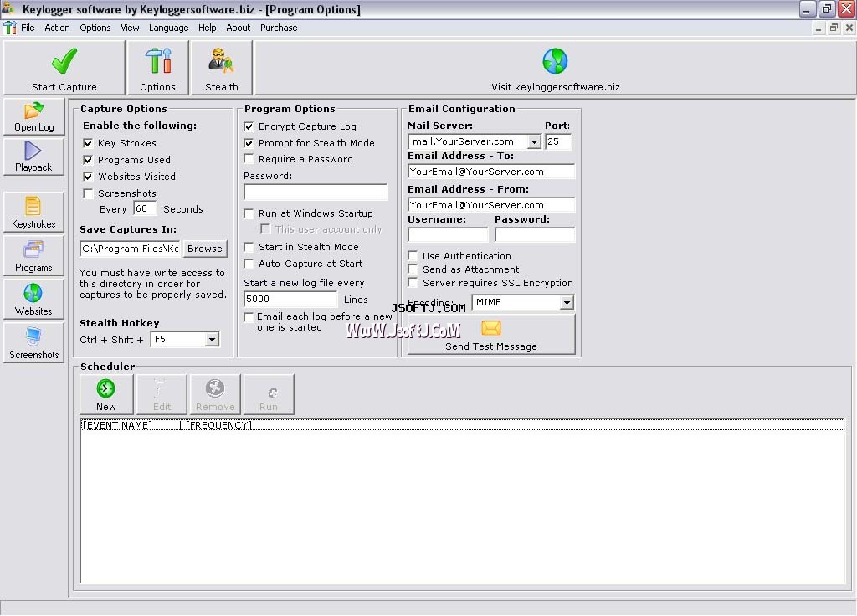Open the About menu
The image size is (857, 616).
(x=239, y=28)
